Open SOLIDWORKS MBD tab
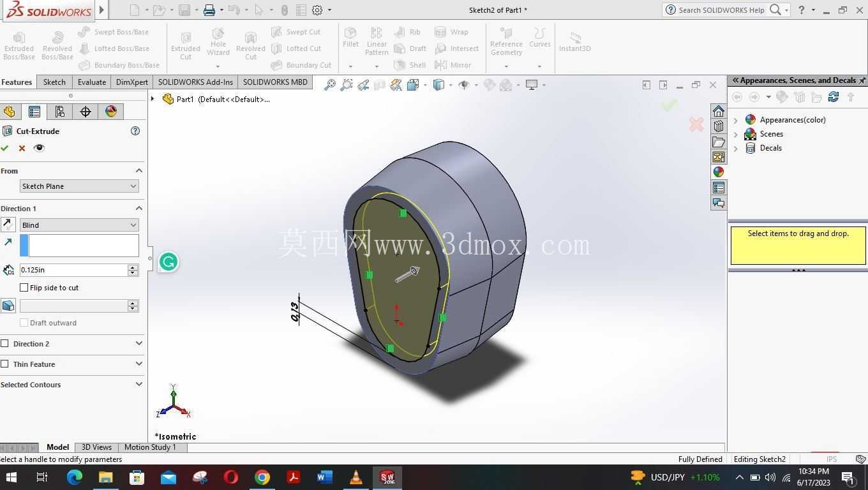The width and height of the screenshot is (868, 490). click(x=275, y=82)
